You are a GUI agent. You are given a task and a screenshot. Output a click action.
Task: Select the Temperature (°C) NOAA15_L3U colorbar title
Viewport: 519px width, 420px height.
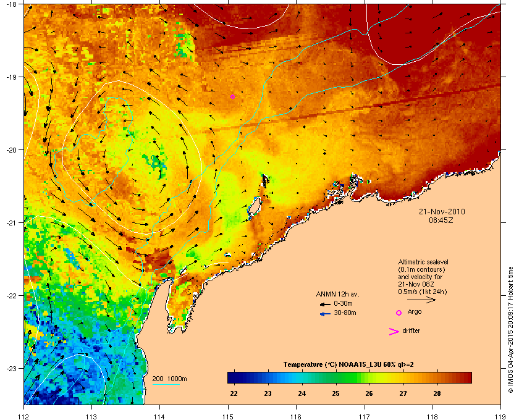tap(348, 365)
